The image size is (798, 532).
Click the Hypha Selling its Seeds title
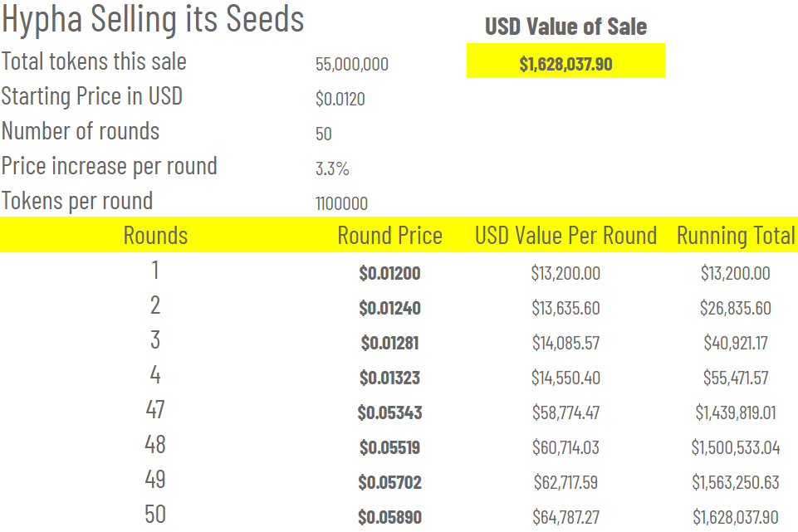153,18
